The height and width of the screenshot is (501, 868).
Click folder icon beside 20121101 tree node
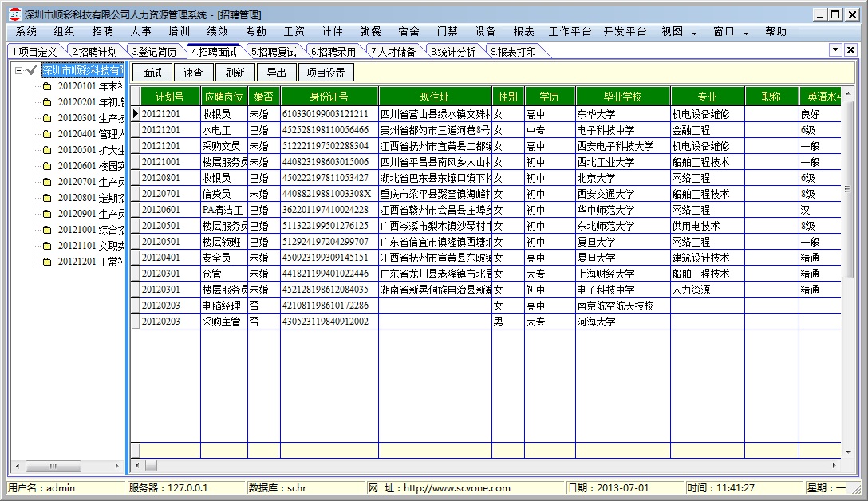[47, 246]
